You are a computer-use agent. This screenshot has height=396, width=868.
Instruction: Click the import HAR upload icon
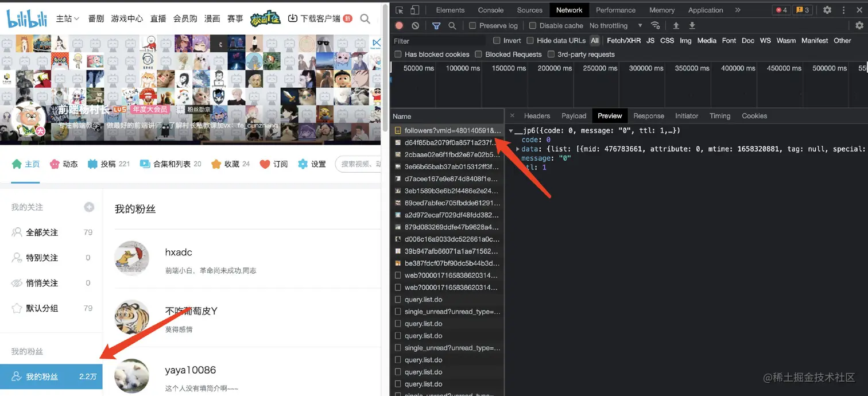tap(676, 25)
